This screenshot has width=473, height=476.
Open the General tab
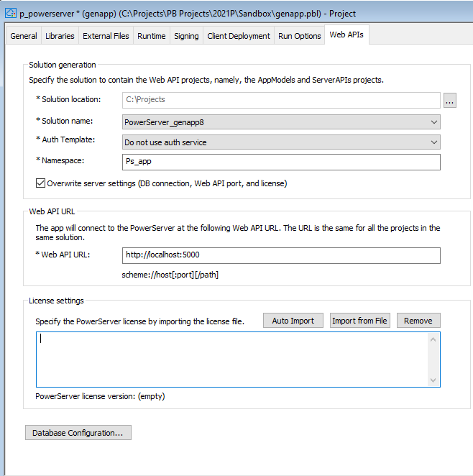24,36
